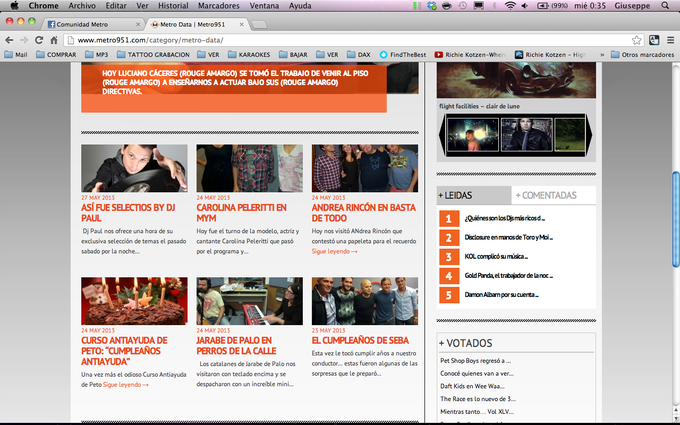Image resolution: width=680 pixels, height=425 pixels.
Task: Open the Marcadores menu
Action: click(219, 6)
